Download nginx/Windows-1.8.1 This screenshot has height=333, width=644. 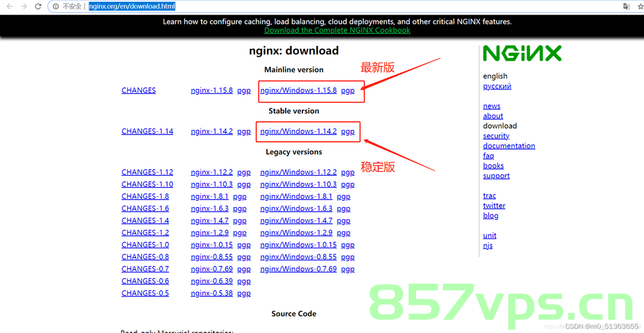coord(296,196)
